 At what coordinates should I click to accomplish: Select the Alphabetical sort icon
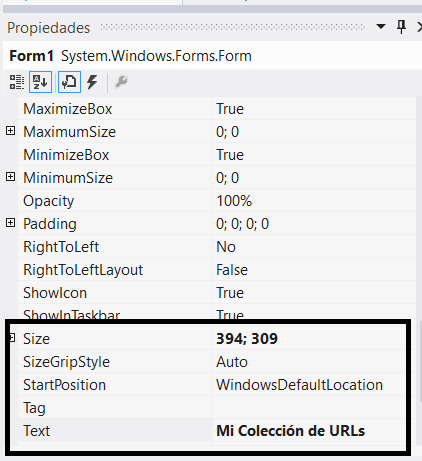click(x=40, y=82)
